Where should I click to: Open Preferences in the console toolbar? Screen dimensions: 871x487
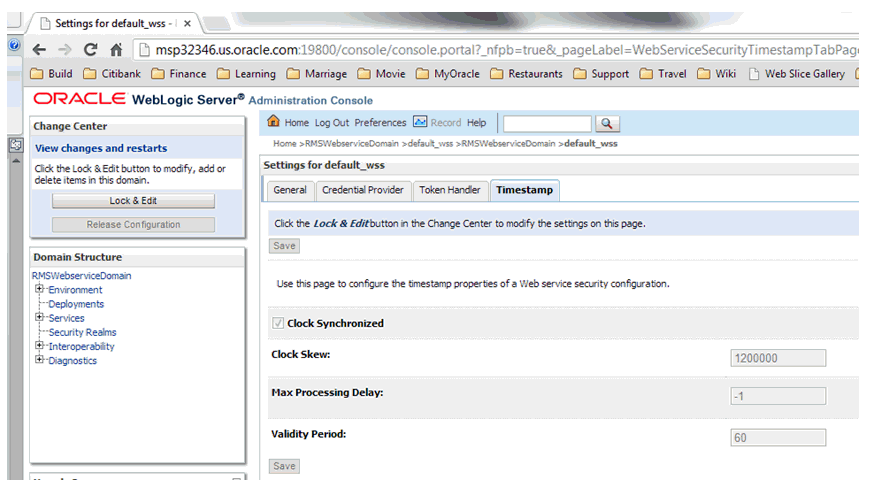381,123
